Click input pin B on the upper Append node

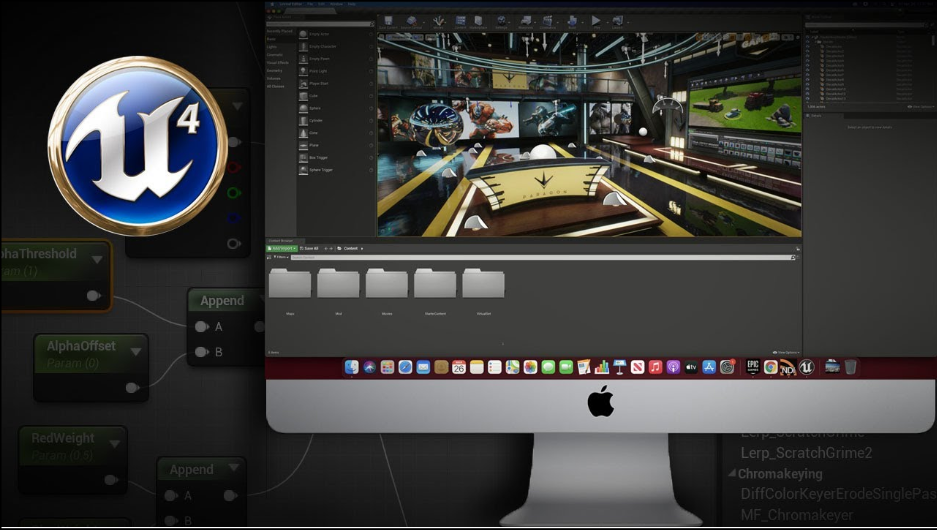201,352
